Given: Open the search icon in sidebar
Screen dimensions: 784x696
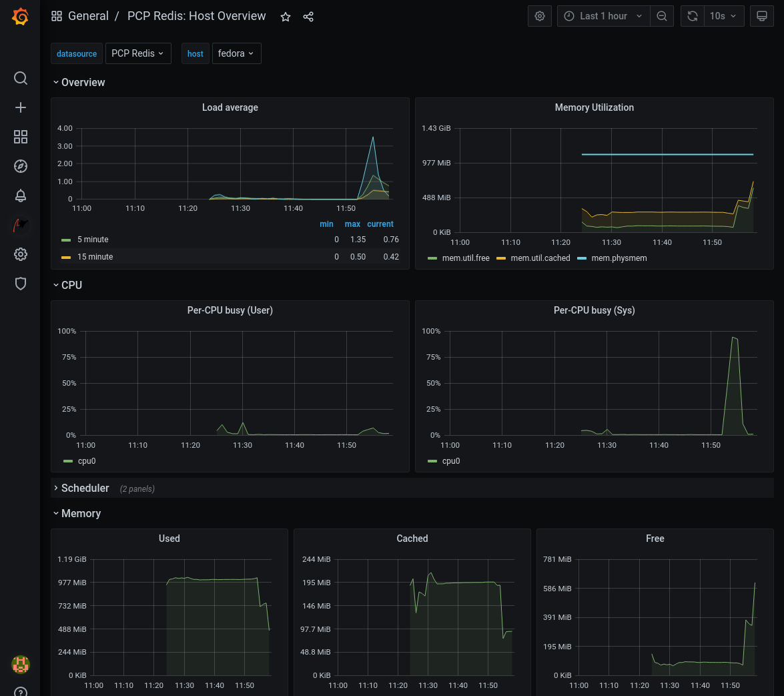Looking at the screenshot, I should click(x=21, y=79).
